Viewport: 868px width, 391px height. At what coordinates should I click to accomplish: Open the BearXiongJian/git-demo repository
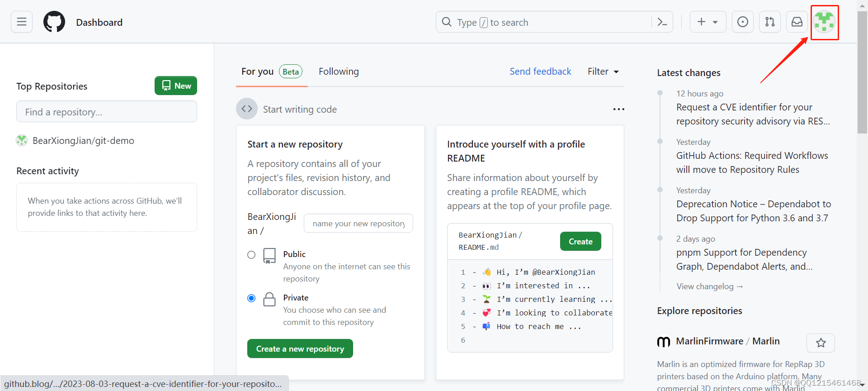coord(83,141)
